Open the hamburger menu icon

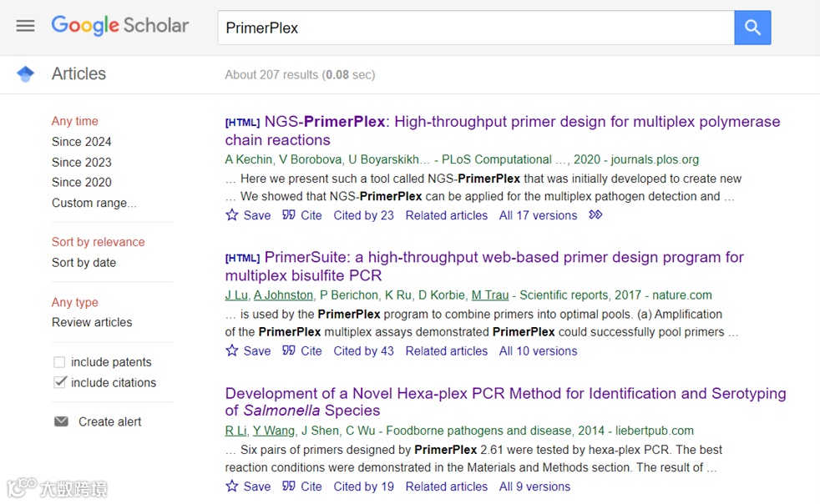(x=25, y=26)
